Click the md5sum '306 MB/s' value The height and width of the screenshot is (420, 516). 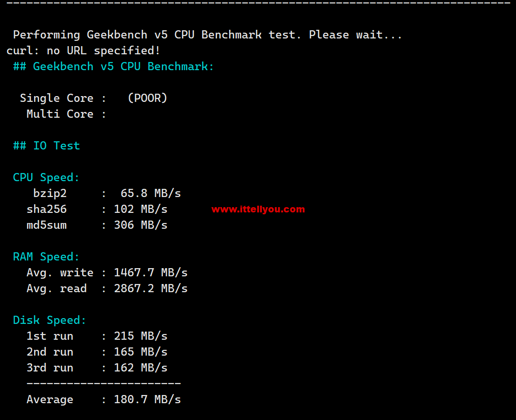pyautogui.click(x=140, y=225)
